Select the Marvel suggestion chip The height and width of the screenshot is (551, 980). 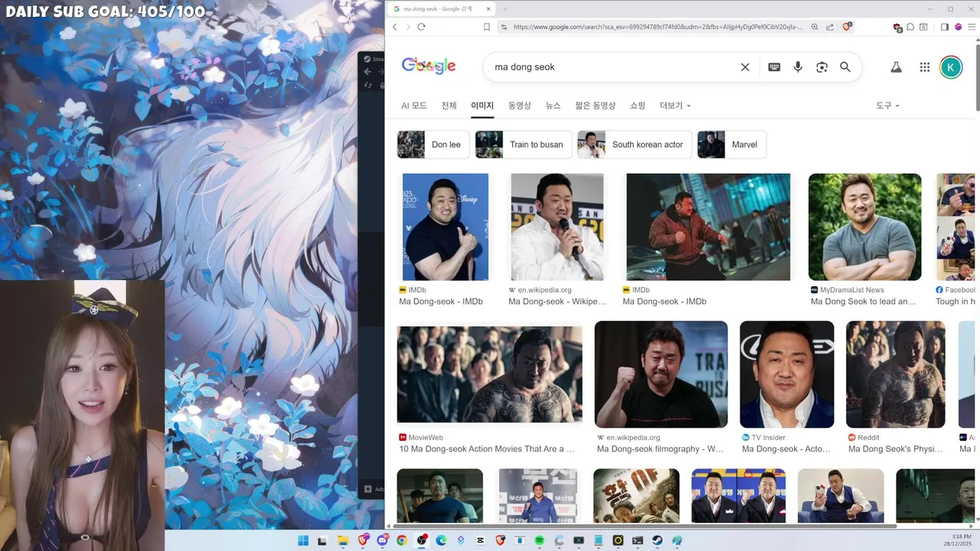tap(732, 145)
